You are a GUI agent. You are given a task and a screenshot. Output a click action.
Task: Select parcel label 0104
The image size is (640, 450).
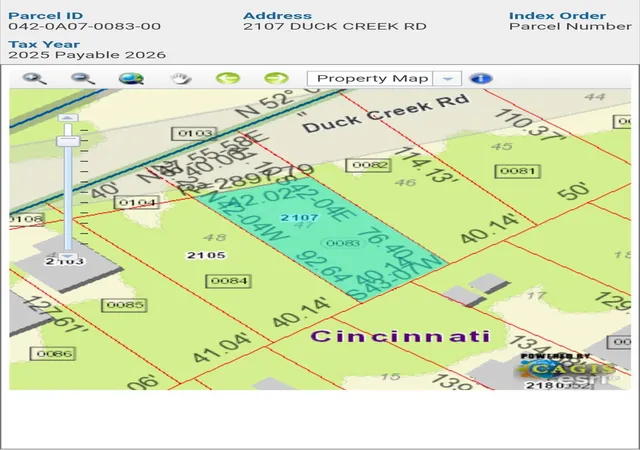137,203
